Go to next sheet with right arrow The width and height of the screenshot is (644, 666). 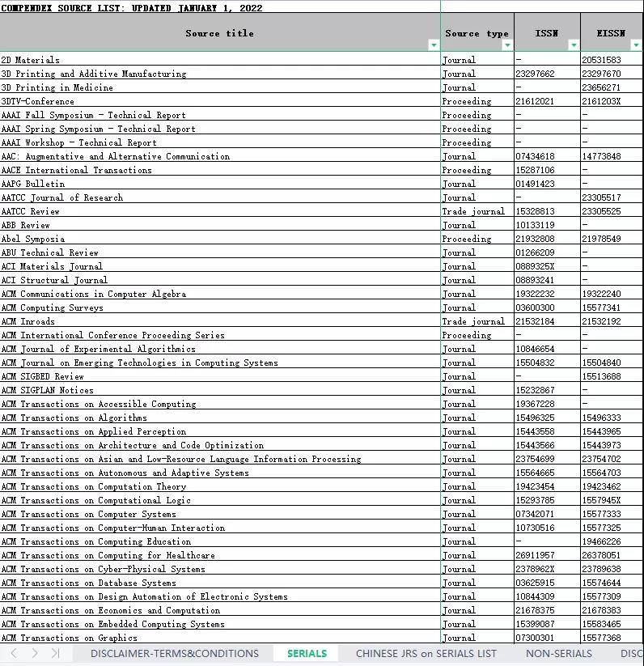pos(35,653)
